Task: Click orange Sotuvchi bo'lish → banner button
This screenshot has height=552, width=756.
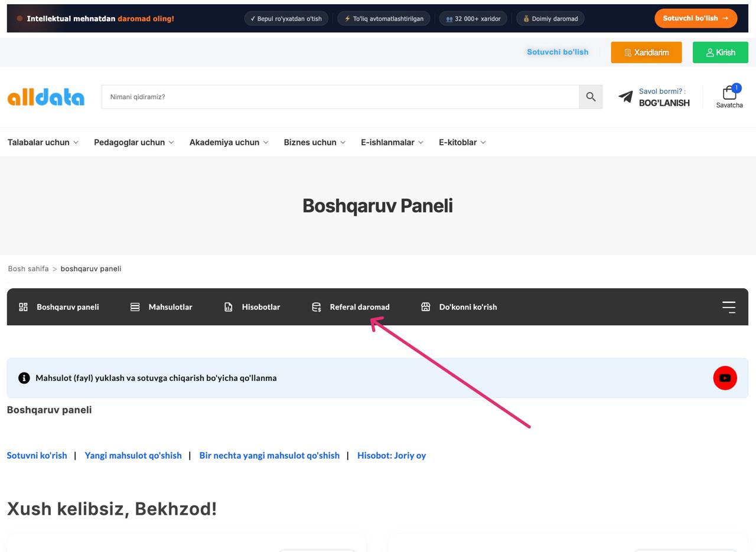Action: 696,18
